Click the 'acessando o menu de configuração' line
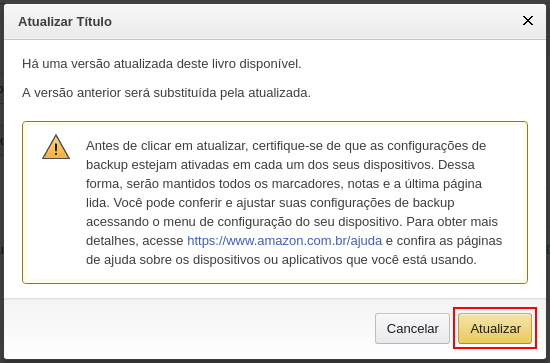Viewport: 550px width, 363px height. (x=292, y=222)
